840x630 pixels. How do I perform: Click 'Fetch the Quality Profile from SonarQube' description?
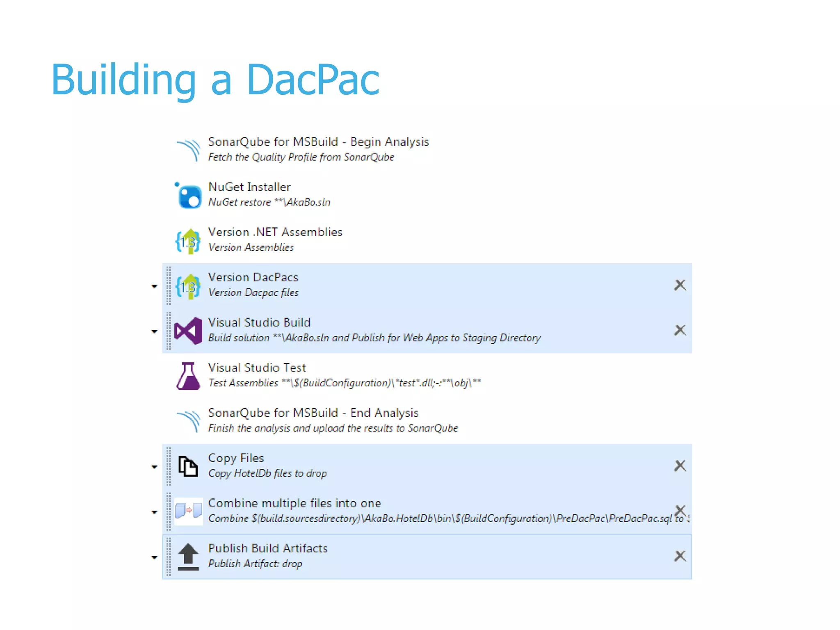pyautogui.click(x=301, y=157)
